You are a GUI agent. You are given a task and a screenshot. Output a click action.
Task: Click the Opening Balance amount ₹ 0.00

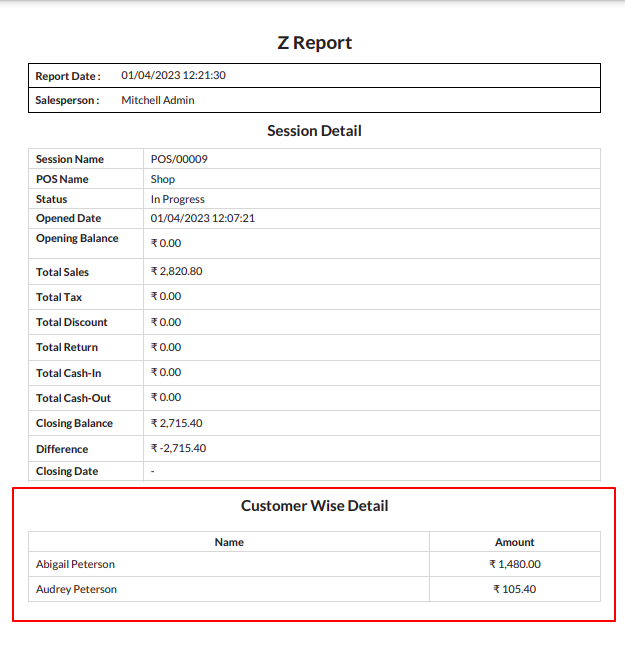[x=166, y=243]
